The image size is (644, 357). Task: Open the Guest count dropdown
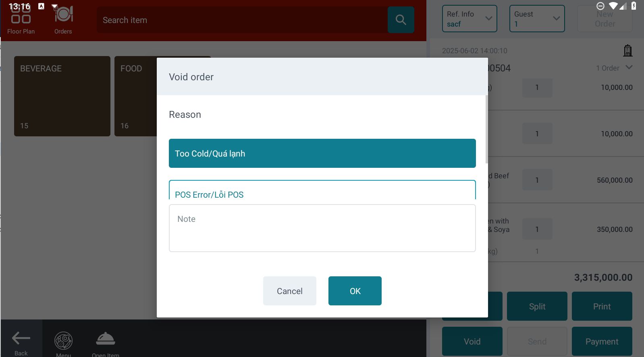point(537,19)
